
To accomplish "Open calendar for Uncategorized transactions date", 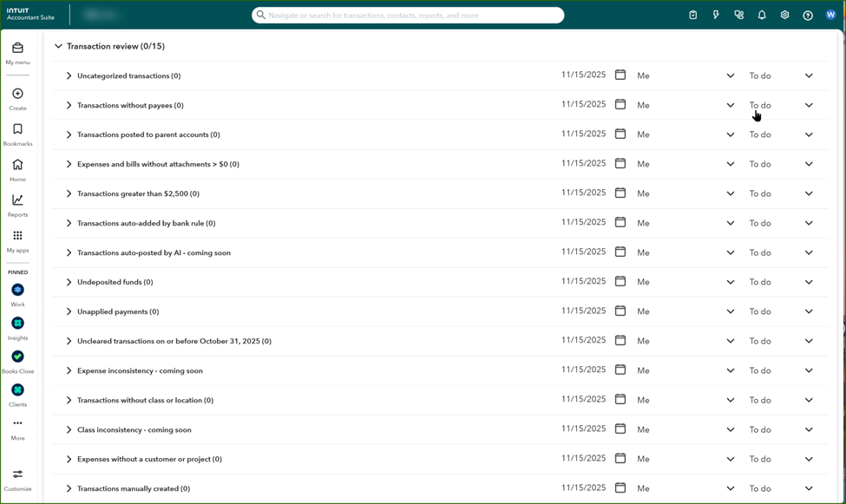I will tap(620, 75).
